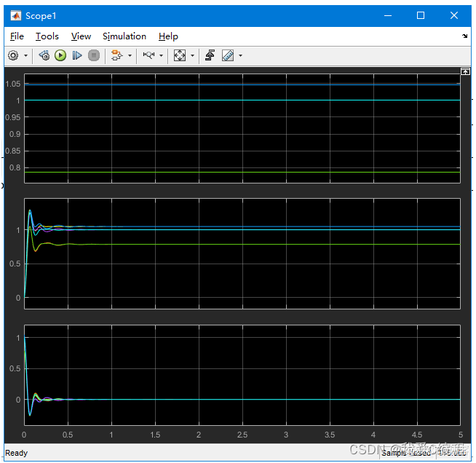Expand the Highlight Block dropdown arrow

tap(130, 55)
